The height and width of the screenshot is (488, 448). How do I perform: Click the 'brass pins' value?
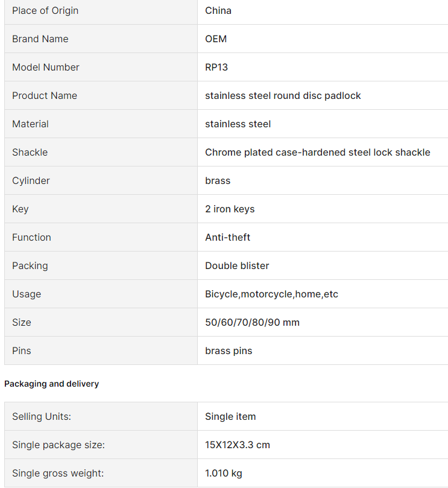pyautogui.click(x=229, y=351)
